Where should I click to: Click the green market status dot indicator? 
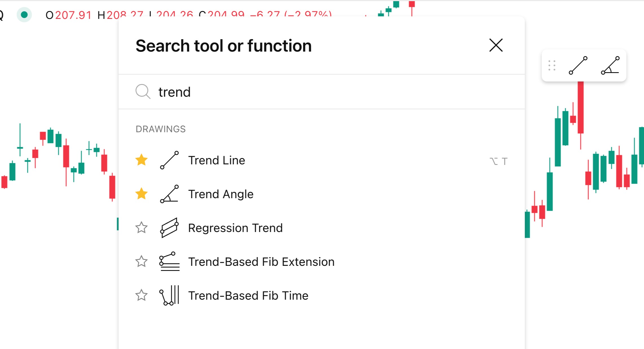point(24,15)
